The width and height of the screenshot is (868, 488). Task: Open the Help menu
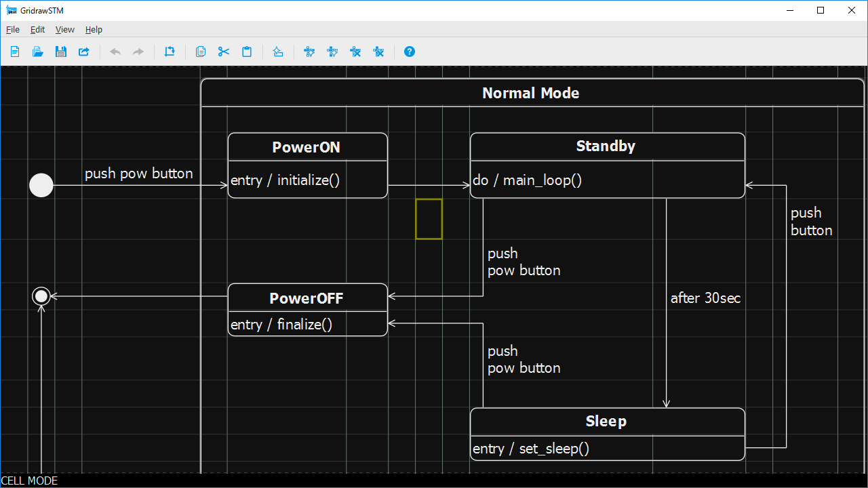(x=94, y=30)
